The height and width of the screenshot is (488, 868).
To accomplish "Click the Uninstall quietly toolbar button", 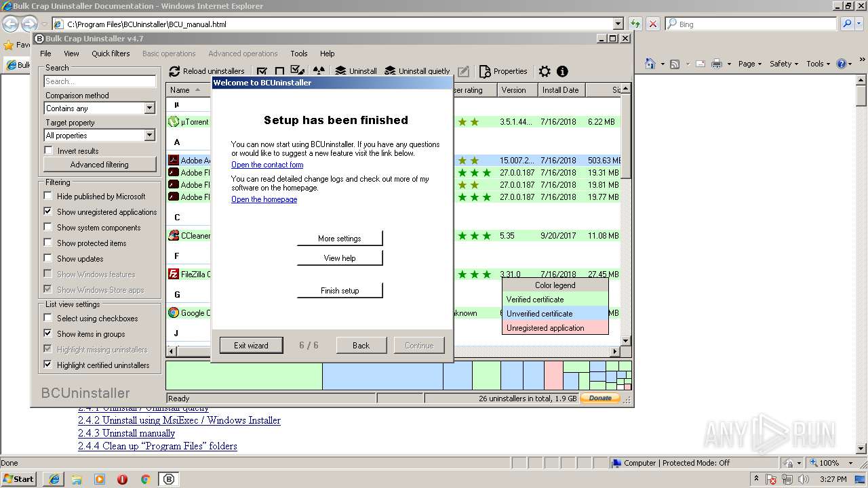I will [417, 71].
